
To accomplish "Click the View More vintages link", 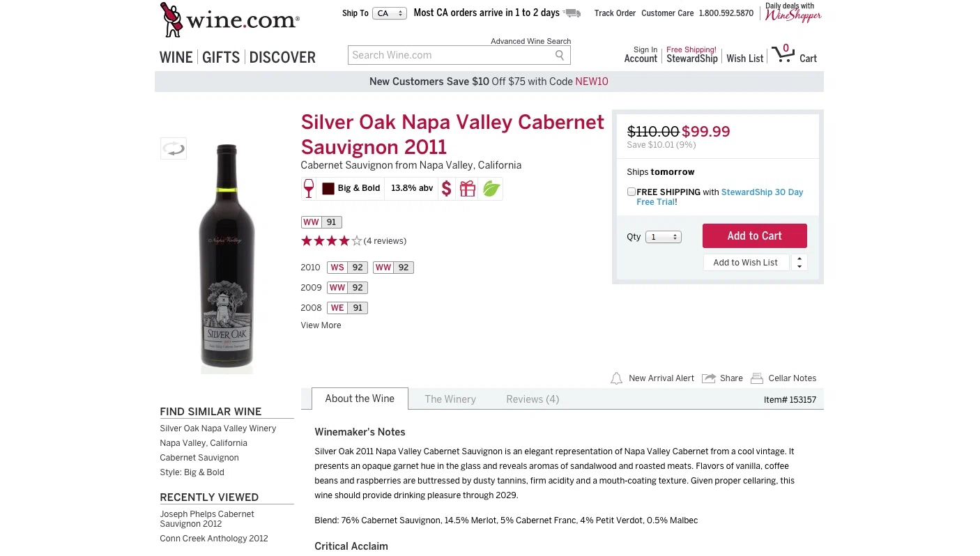I will (x=321, y=325).
